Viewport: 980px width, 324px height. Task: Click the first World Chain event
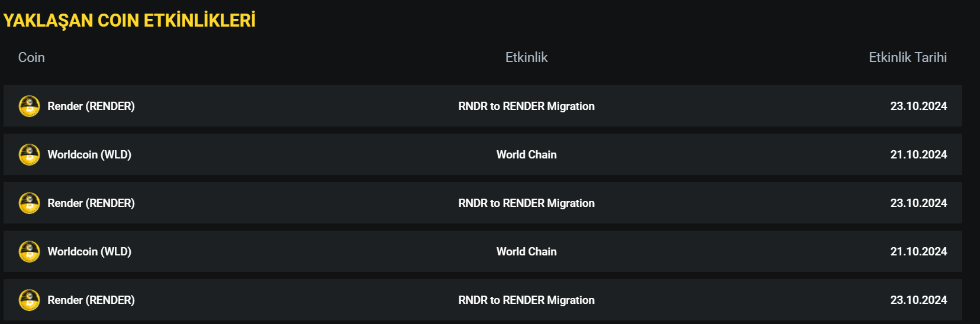(x=526, y=155)
